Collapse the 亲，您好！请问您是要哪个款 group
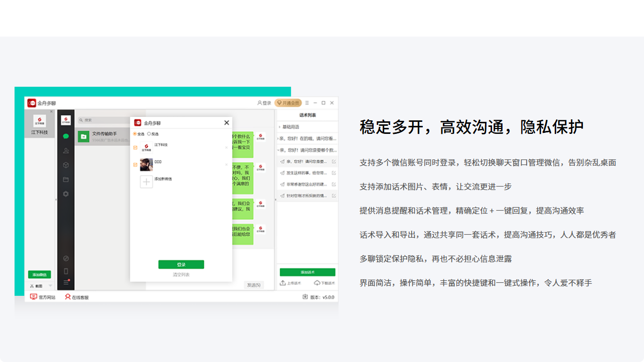The image size is (644, 362). [278, 150]
